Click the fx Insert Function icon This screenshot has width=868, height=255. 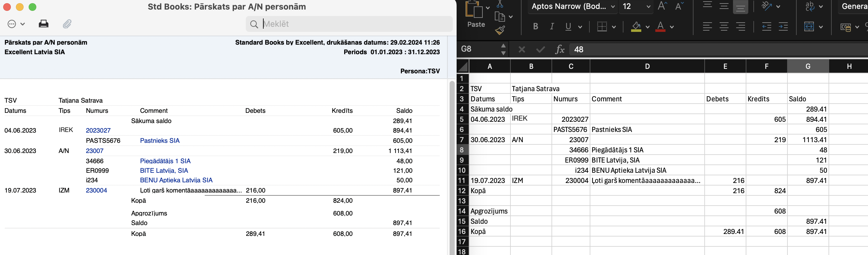click(560, 50)
